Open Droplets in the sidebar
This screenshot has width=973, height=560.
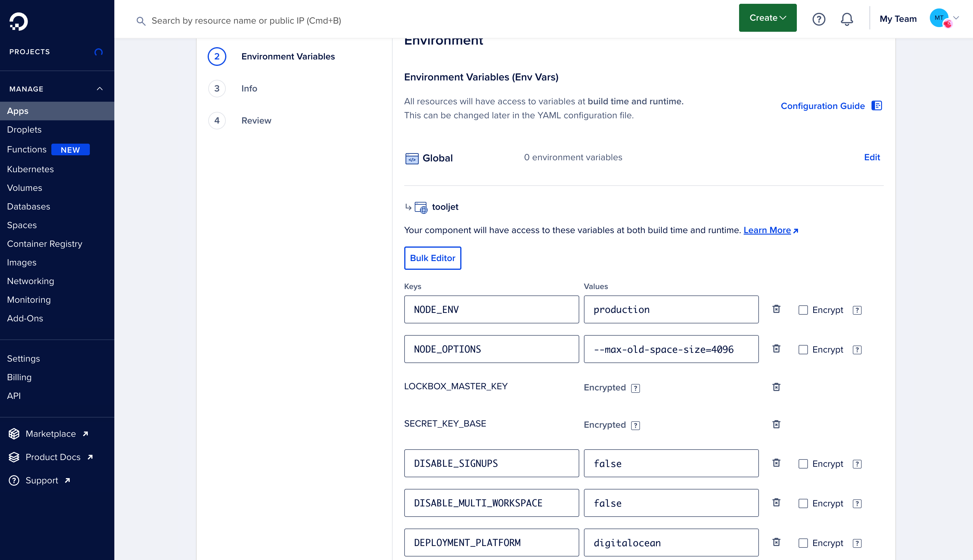click(x=24, y=130)
